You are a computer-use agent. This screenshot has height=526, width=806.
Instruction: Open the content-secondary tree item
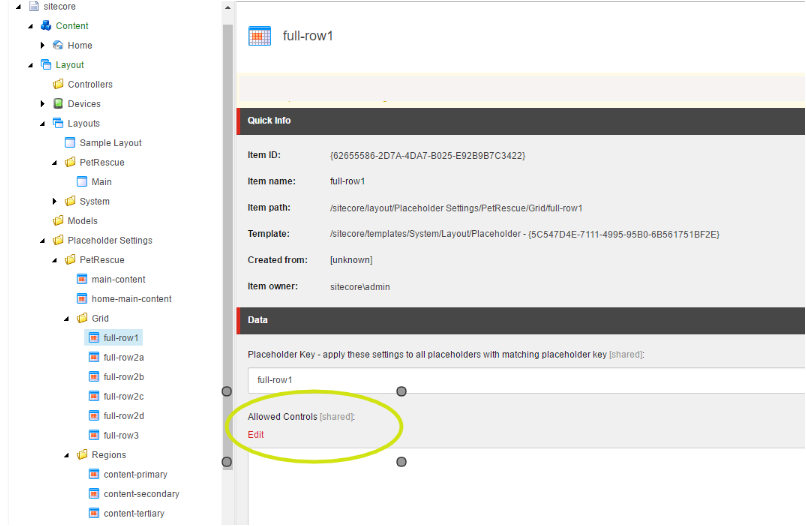click(x=141, y=494)
